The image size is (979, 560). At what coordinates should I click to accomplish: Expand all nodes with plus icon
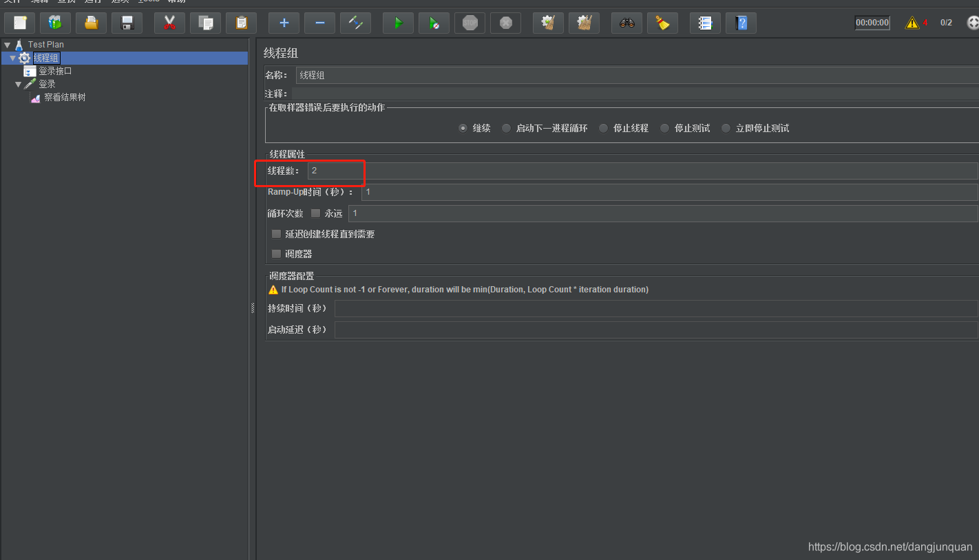coord(284,23)
